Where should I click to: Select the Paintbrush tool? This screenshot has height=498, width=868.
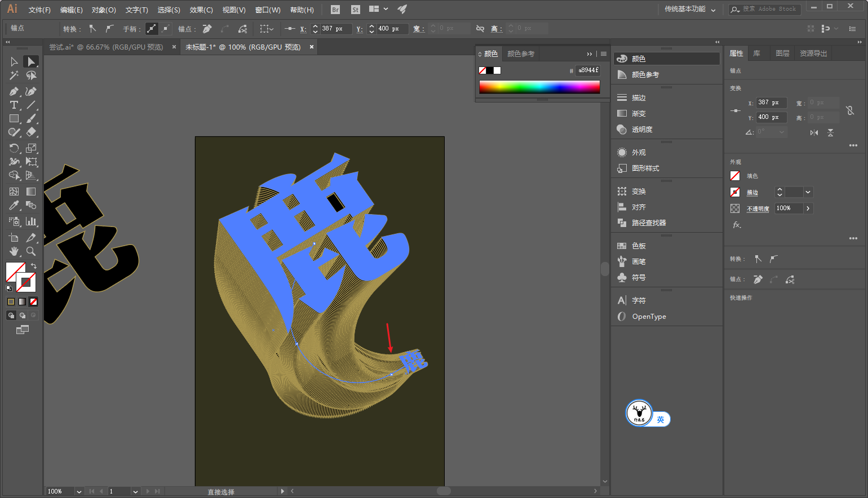click(x=31, y=118)
